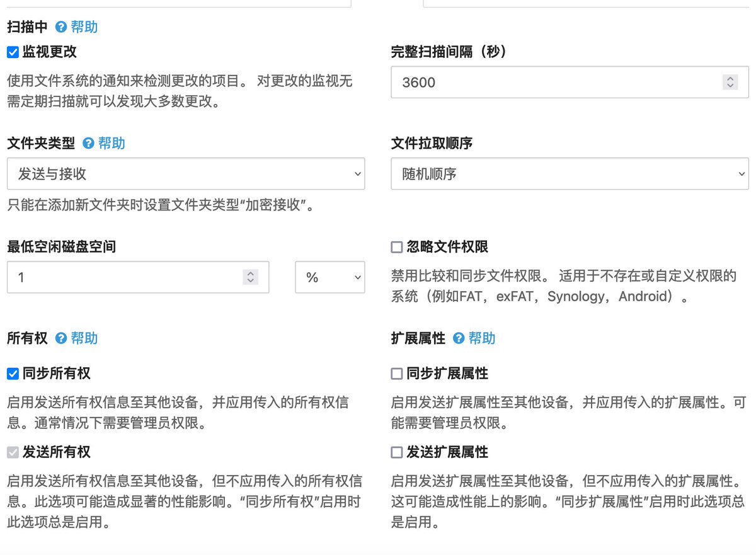Open the 扫描中 help icon
The height and width of the screenshot is (555, 756).
(61, 27)
